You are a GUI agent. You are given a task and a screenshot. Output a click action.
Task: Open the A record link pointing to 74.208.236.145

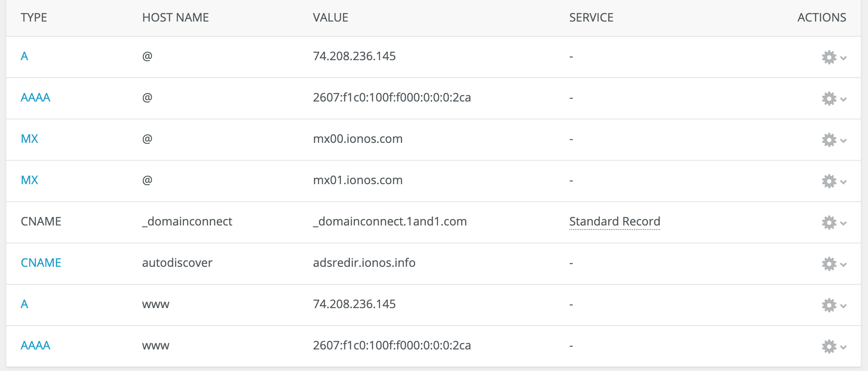(25, 57)
